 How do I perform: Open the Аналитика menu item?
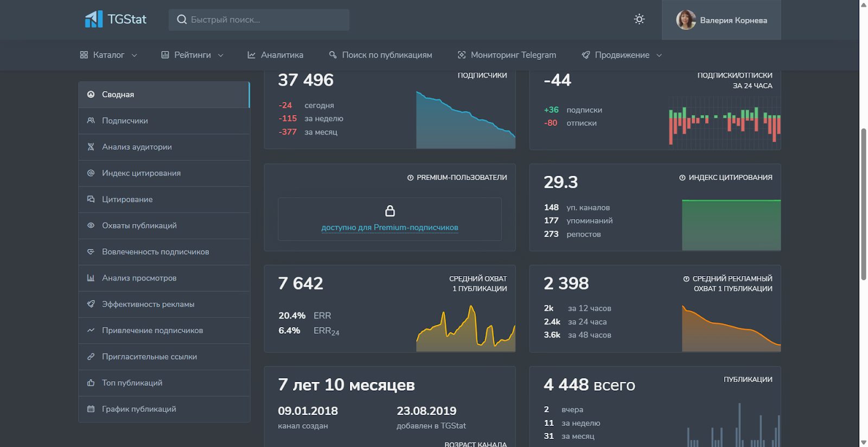click(x=276, y=55)
